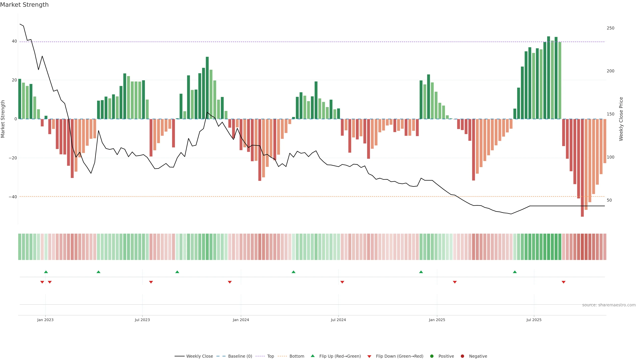Screen dimensions: 644x362
Task: Click the last flip-down marker after Jul 2025
Action: tap(563, 282)
